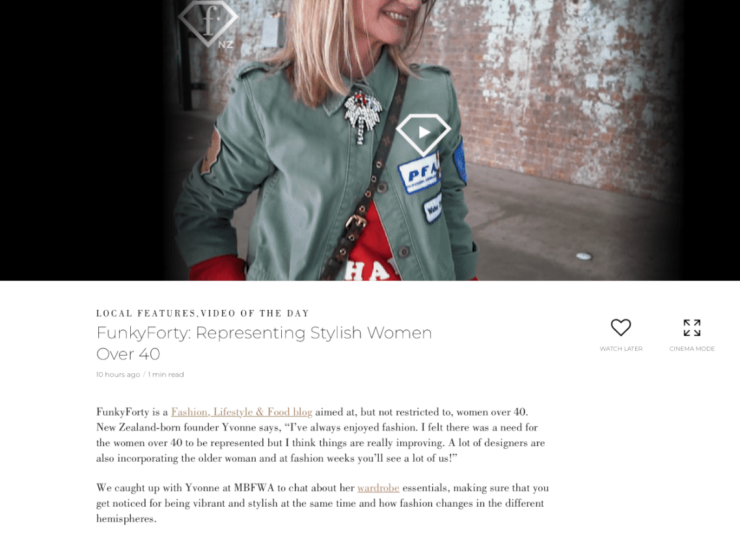This screenshot has width=740, height=560.
Task: Click the NZ text beside the logo
Action: click(226, 44)
